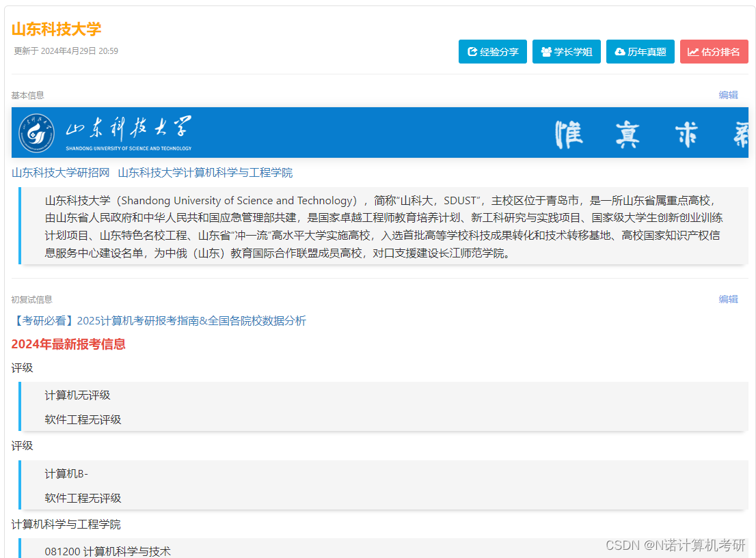Edit the 基本信息 section

[728, 95]
